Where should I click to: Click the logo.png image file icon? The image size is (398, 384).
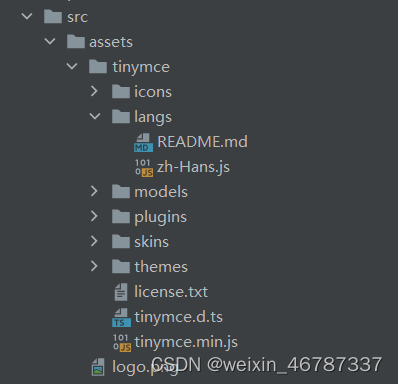[98, 367]
